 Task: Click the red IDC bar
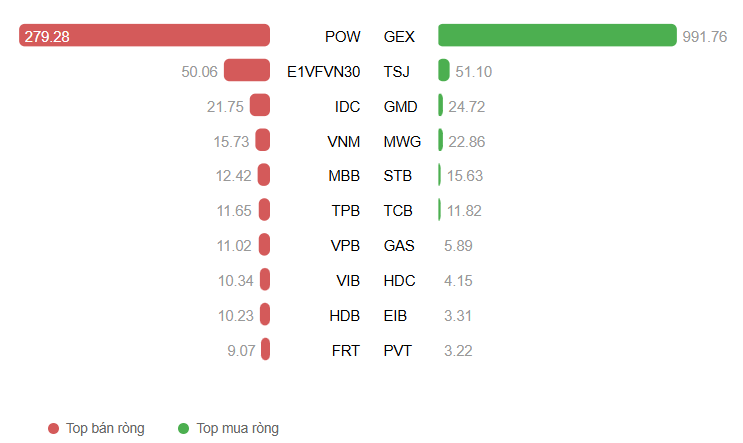point(260,106)
